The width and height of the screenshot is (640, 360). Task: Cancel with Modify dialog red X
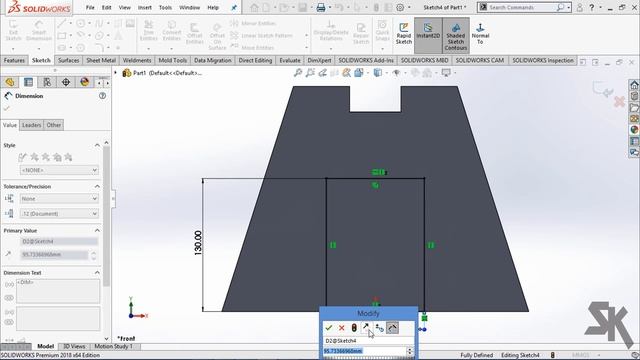point(342,328)
